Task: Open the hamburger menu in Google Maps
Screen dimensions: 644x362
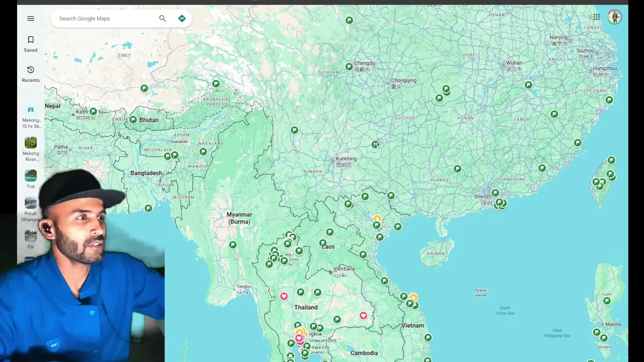Action: (31, 19)
